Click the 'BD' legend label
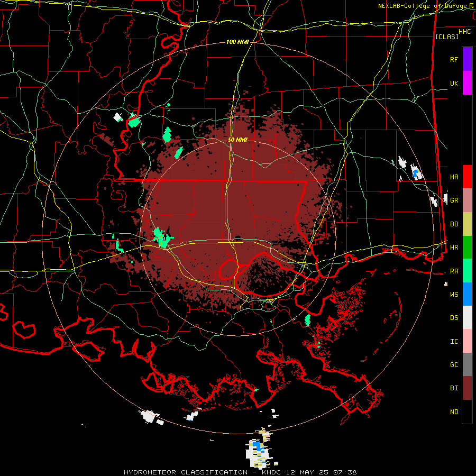Screen dimensions: 476x476 click(x=454, y=224)
